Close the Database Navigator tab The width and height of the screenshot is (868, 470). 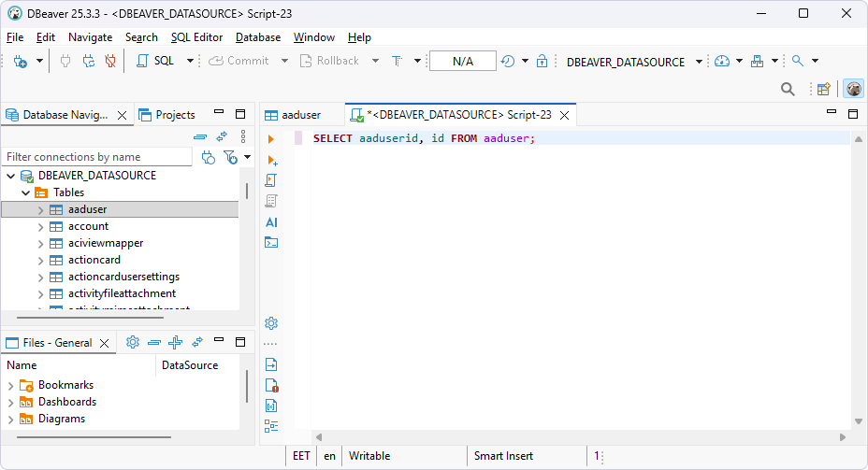pos(122,115)
